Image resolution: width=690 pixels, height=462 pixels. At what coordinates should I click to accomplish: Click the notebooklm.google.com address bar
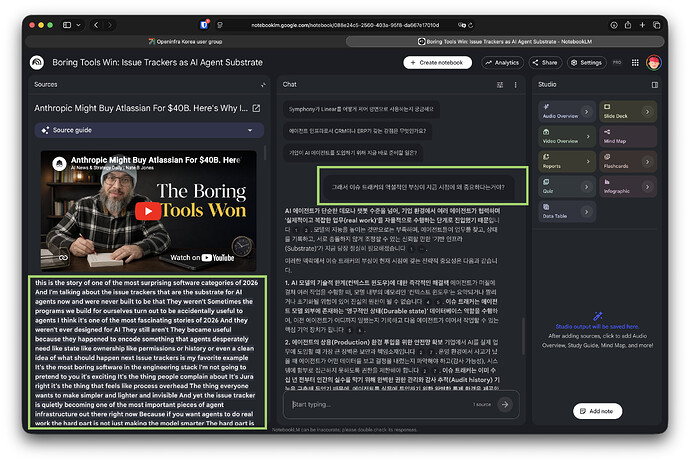pos(345,25)
